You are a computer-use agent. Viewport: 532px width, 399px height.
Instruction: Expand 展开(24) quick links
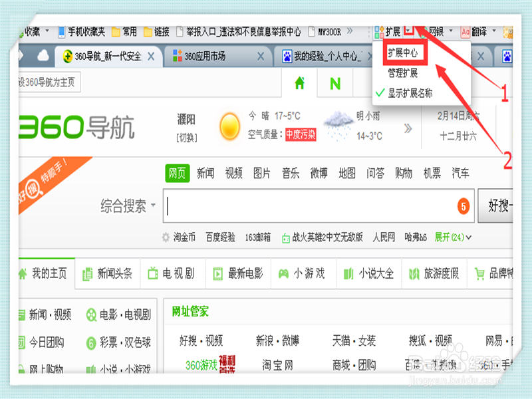[x=453, y=237]
